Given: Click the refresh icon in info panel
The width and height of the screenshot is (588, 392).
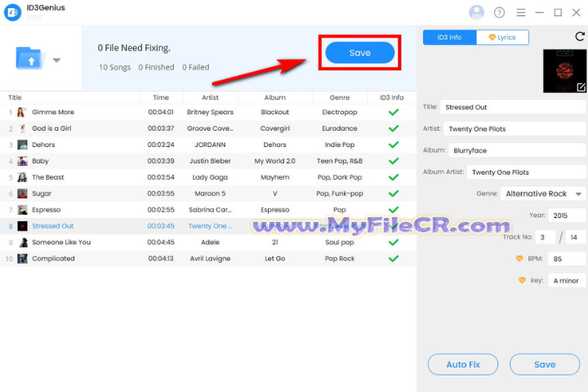Looking at the screenshot, I should click(580, 37).
